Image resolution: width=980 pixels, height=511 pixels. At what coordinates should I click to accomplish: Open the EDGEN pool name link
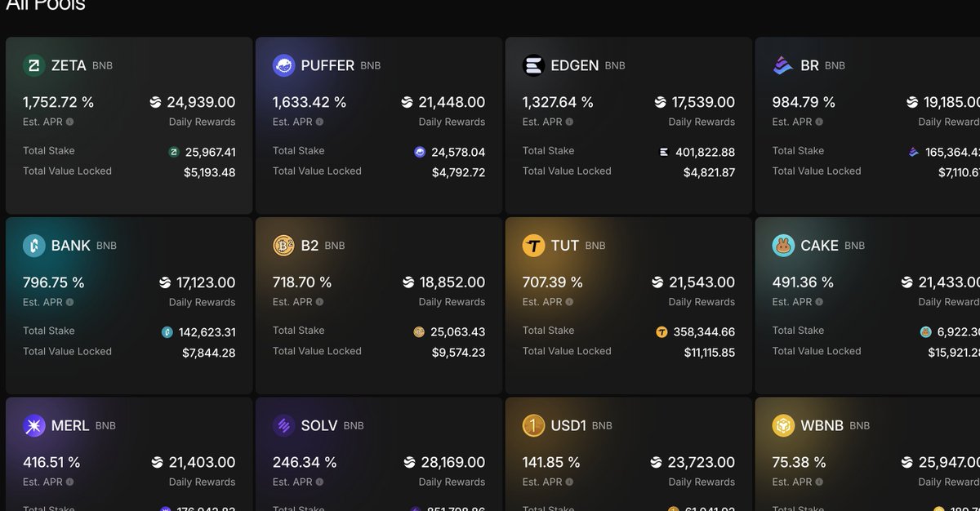(575, 65)
